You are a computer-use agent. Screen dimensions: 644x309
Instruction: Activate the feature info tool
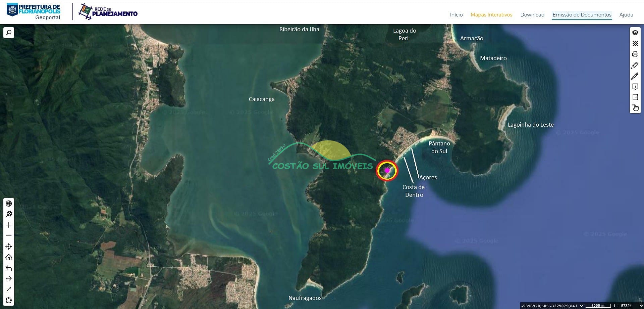point(635,87)
